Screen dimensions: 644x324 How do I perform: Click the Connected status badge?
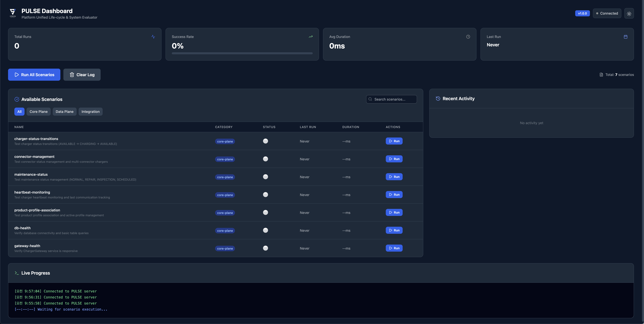coord(607,13)
